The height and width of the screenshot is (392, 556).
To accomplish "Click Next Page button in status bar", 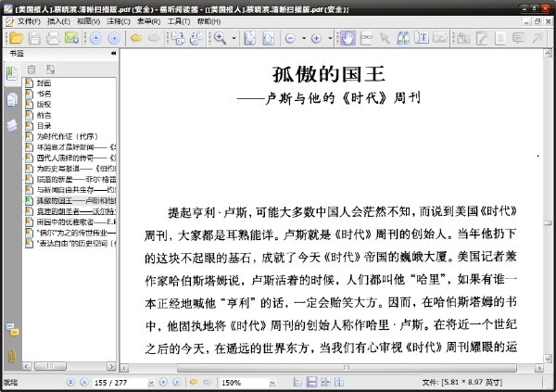I will (163, 382).
